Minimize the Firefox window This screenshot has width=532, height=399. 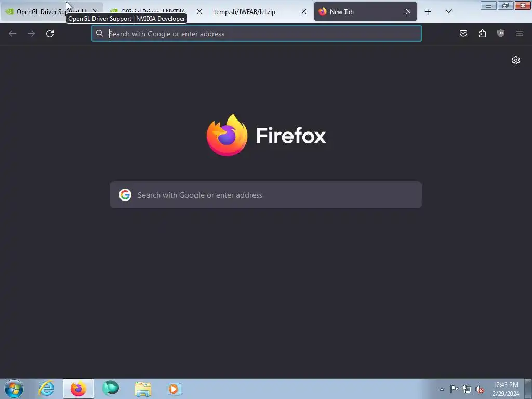point(488,5)
